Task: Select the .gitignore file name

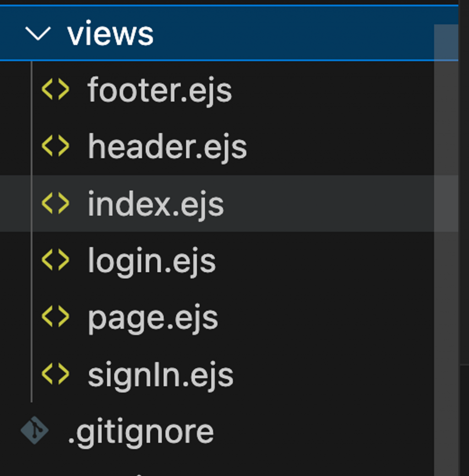Action: pos(141,433)
